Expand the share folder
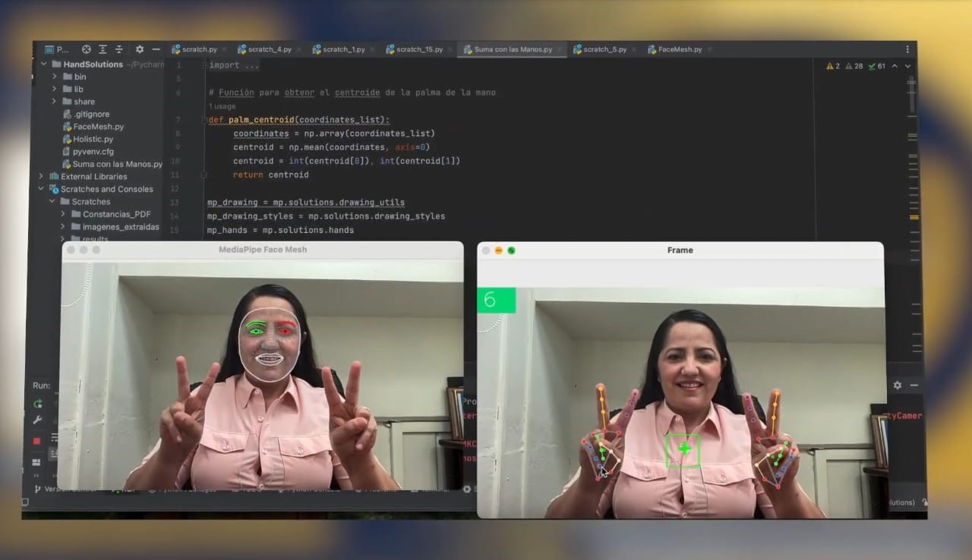This screenshot has height=560, width=972. coord(55,102)
